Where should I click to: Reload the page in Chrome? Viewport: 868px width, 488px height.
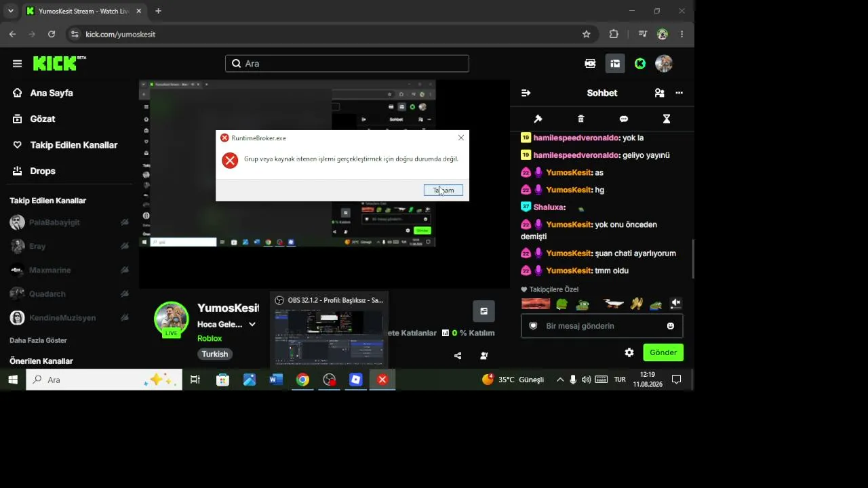point(52,34)
